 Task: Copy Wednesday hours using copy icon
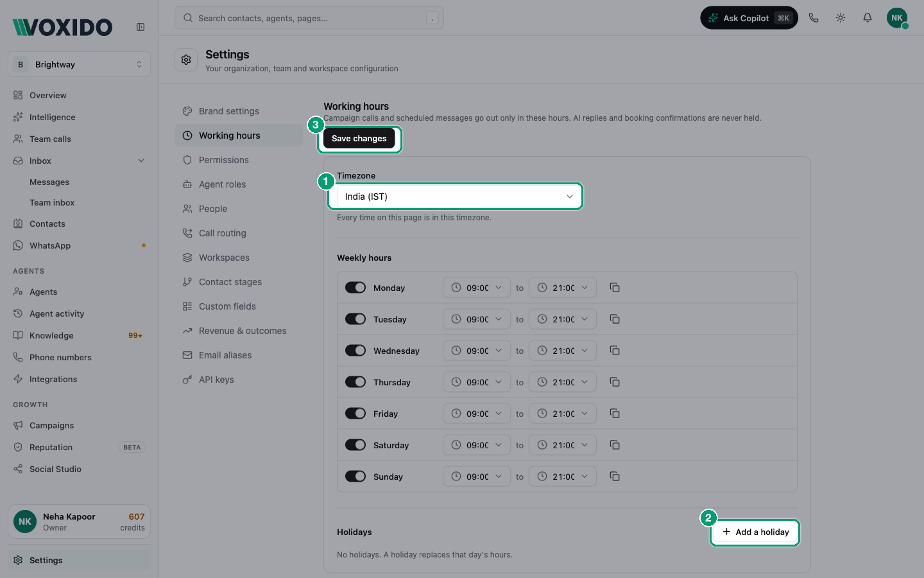pos(615,351)
